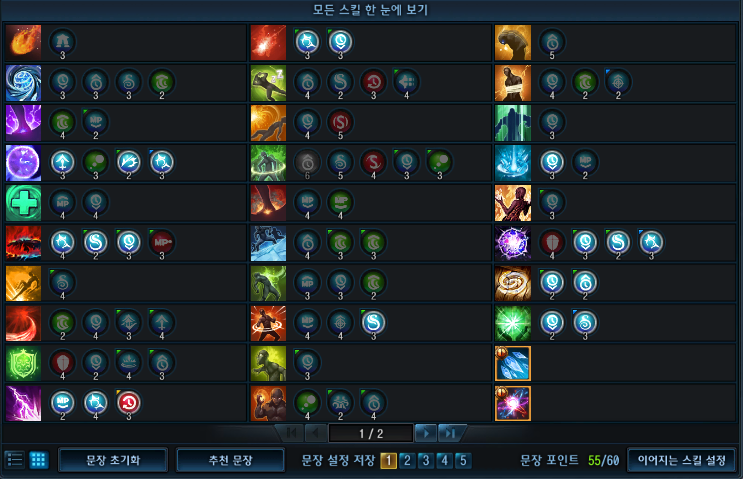The image size is (743, 479).
Task: Toggle the red clock glyph on lightning skill
Action: pyautogui.click(x=128, y=403)
